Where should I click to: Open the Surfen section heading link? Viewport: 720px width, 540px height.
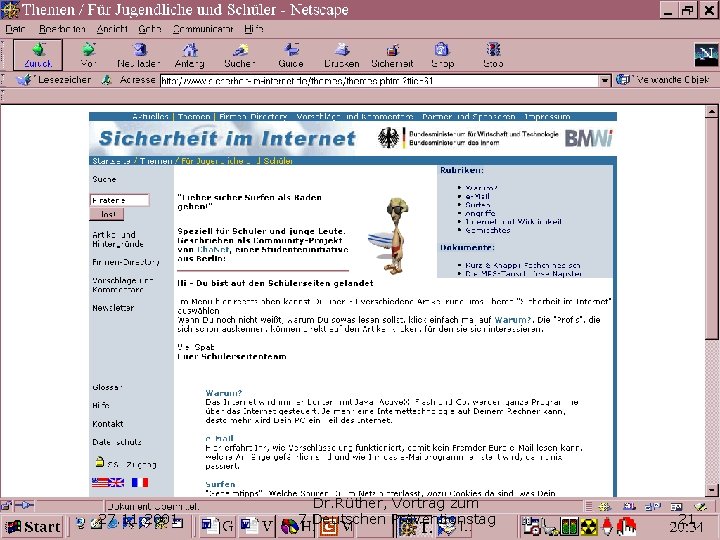click(220, 484)
